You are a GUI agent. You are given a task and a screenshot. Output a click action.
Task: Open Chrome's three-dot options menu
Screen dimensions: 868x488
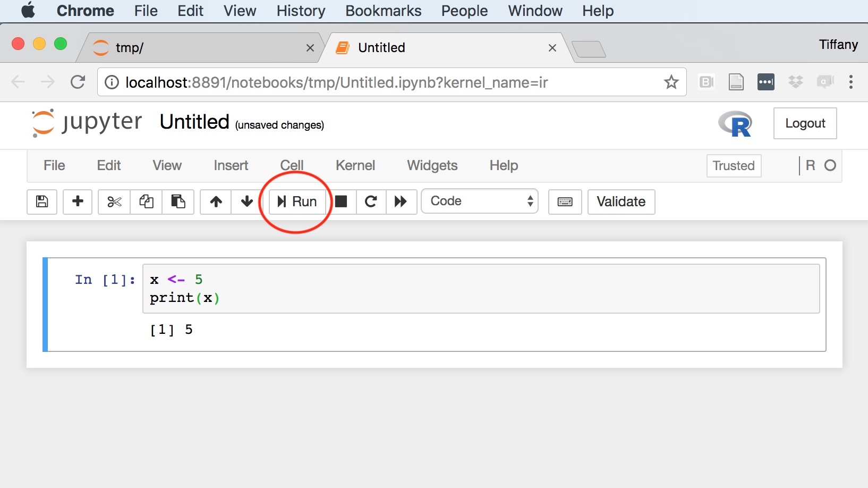pyautogui.click(x=850, y=82)
